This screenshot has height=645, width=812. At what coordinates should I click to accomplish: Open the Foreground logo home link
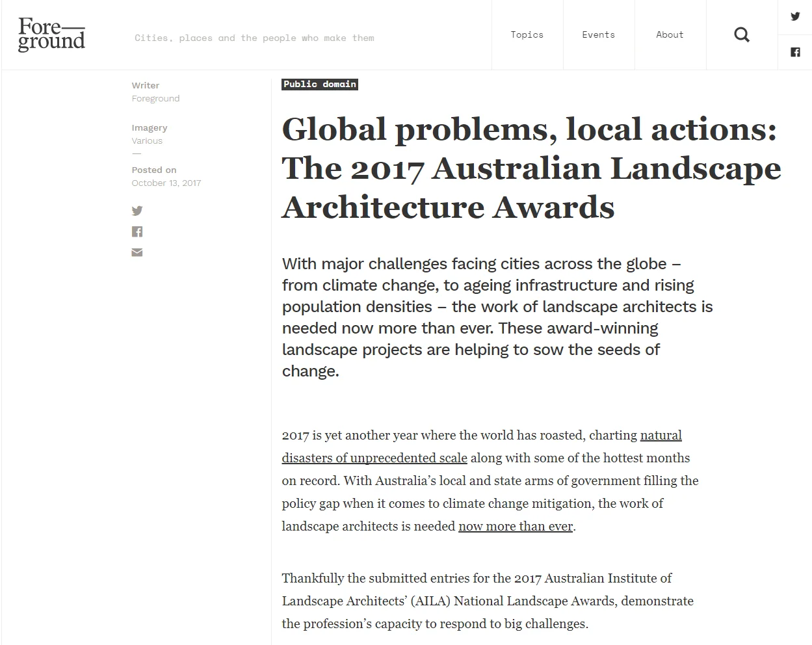pos(51,34)
